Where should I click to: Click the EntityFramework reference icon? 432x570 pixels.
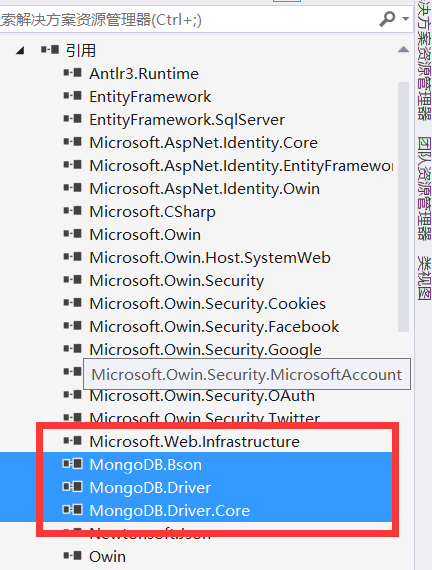(x=72, y=96)
